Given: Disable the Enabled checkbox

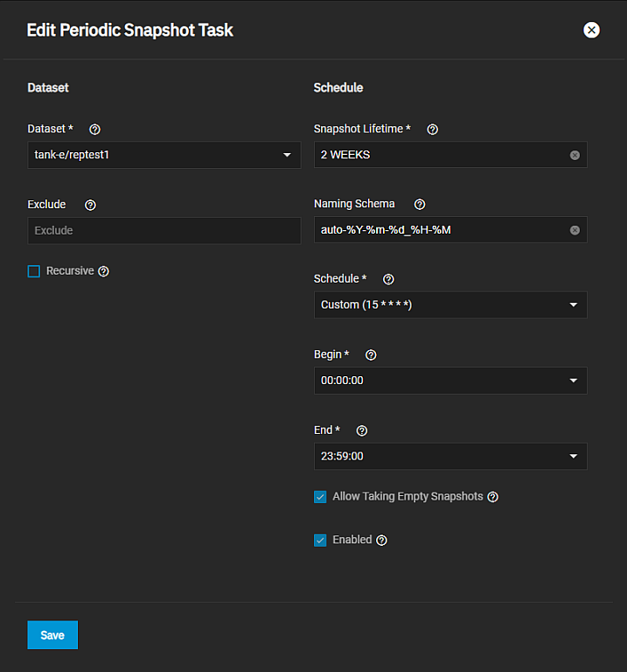Looking at the screenshot, I should point(320,540).
